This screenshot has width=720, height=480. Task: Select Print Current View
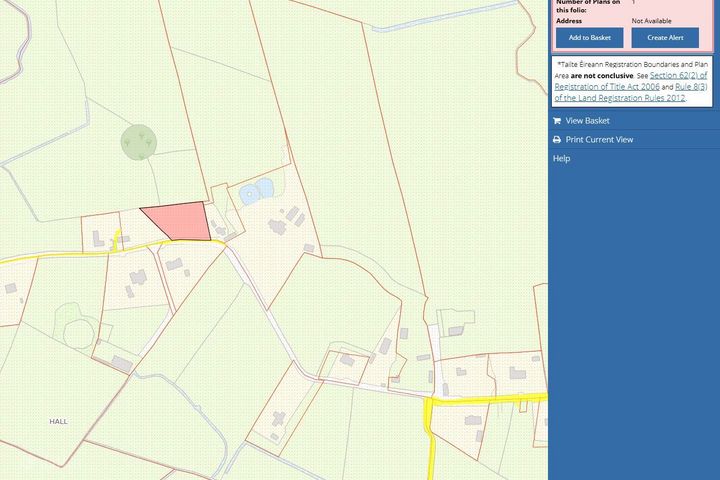pos(599,140)
